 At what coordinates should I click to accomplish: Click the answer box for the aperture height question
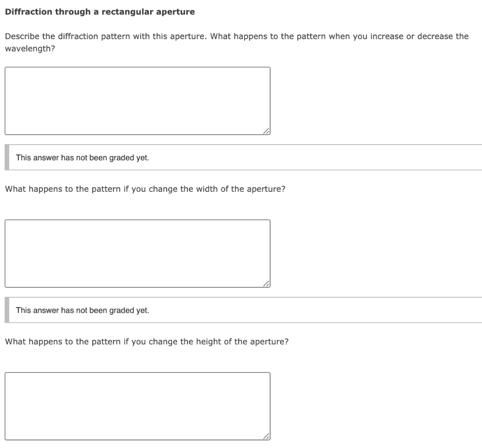(x=137, y=405)
